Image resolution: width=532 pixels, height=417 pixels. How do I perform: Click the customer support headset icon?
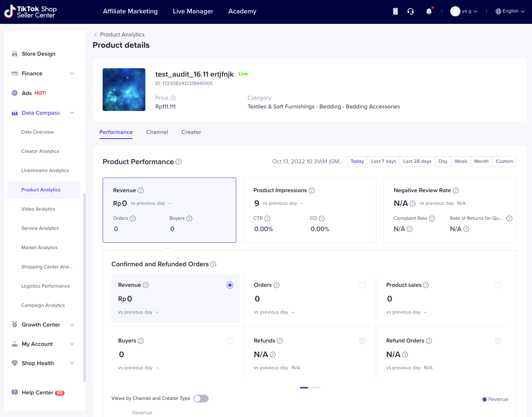[x=411, y=11]
